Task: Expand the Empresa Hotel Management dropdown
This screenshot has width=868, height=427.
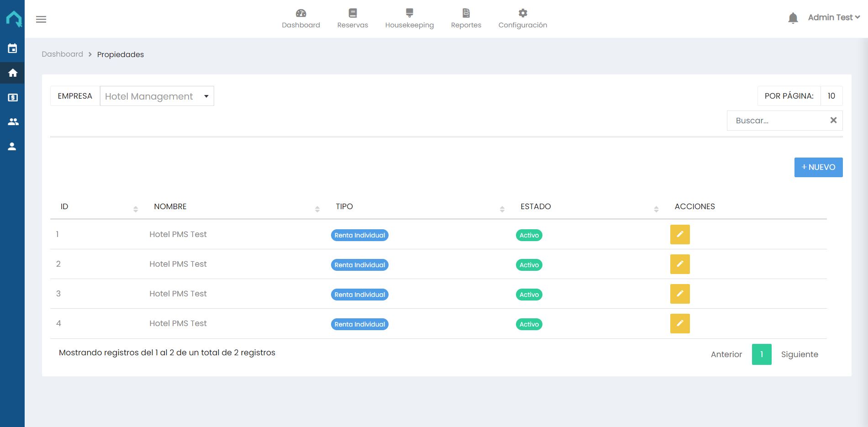Action: click(157, 96)
